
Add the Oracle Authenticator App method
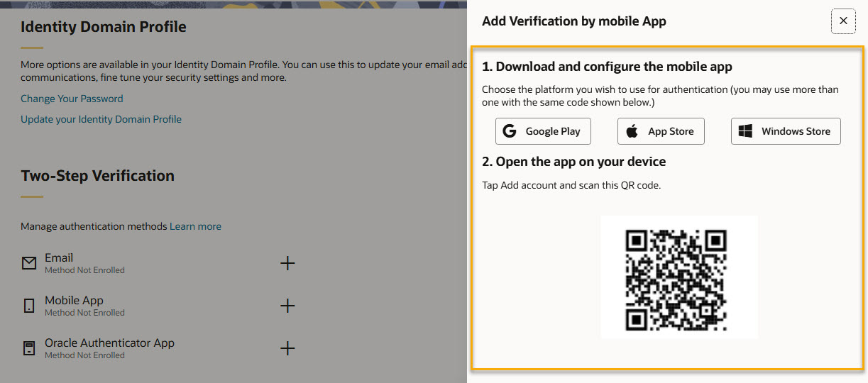click(287, 349)
